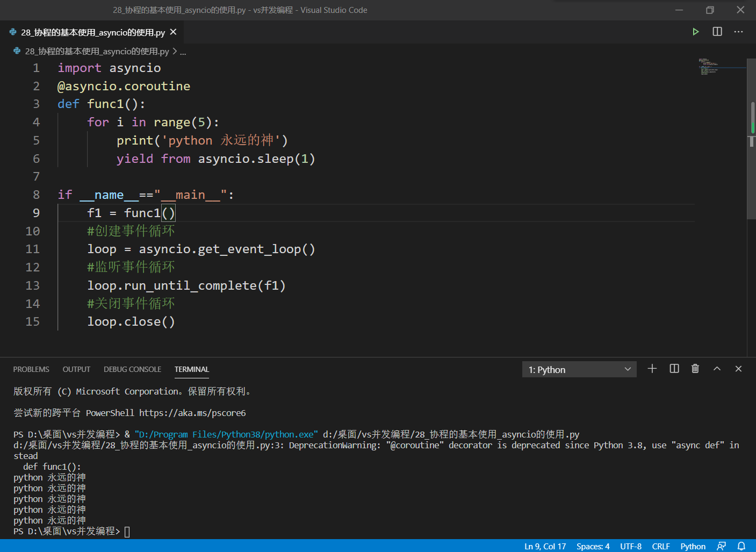Click the python.exe path in terminal

pyautogui.click(x=226, y=434)
